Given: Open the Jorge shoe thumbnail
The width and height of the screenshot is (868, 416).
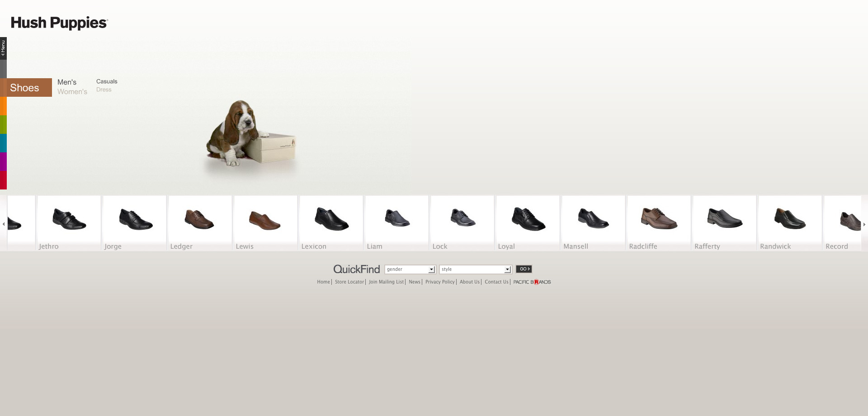Looking at the screenshot, I should [x=135, y=223].
